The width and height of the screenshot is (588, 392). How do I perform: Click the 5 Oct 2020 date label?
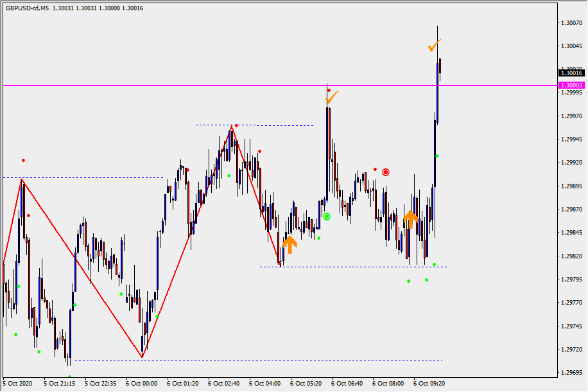tap(18, 383)
